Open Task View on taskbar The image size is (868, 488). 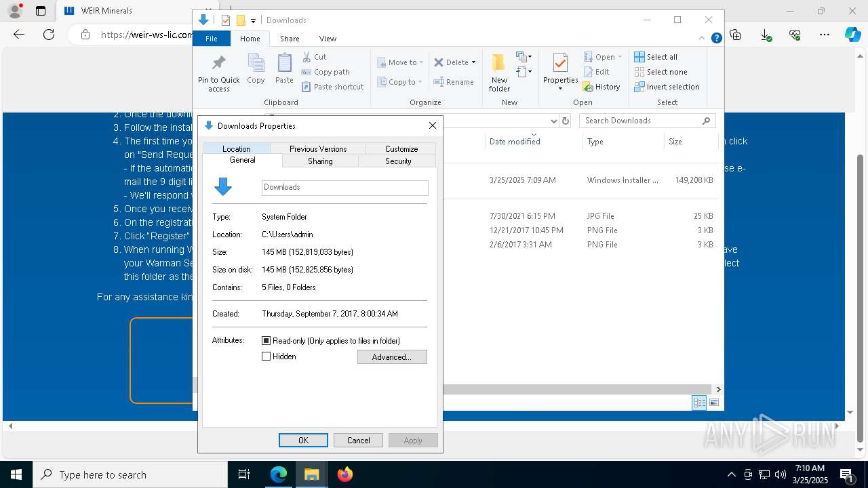244,474
